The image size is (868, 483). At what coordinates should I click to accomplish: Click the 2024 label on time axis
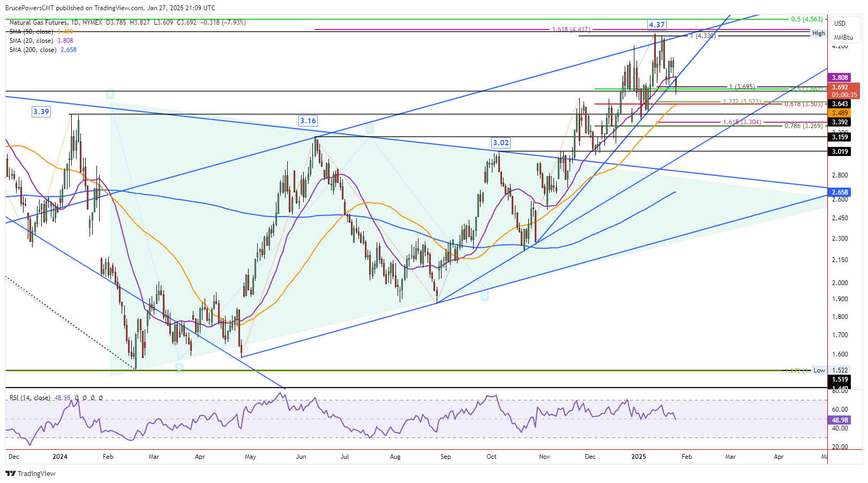60,457
